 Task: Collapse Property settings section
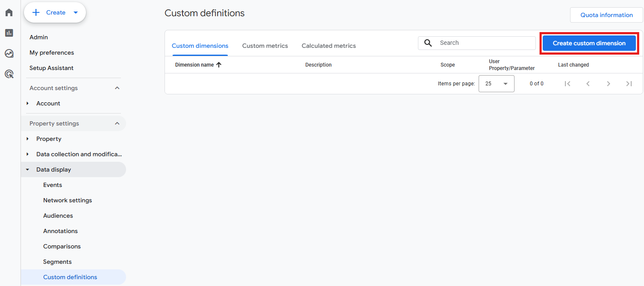[x=118, y=123]
